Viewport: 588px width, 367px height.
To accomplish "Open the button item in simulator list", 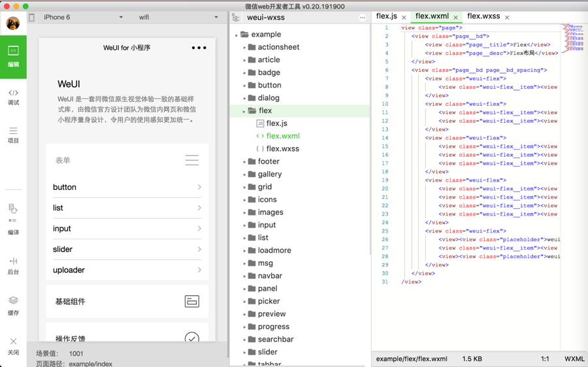I will [127, 187].
